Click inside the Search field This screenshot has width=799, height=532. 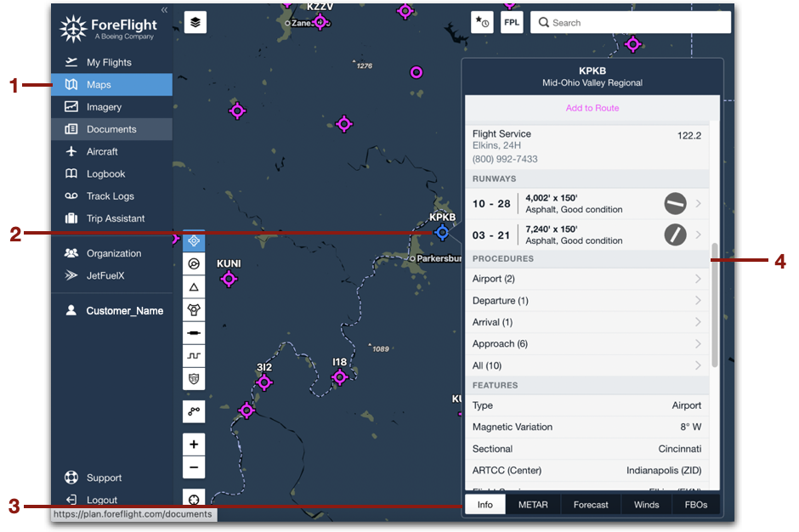tap(631, 22)
